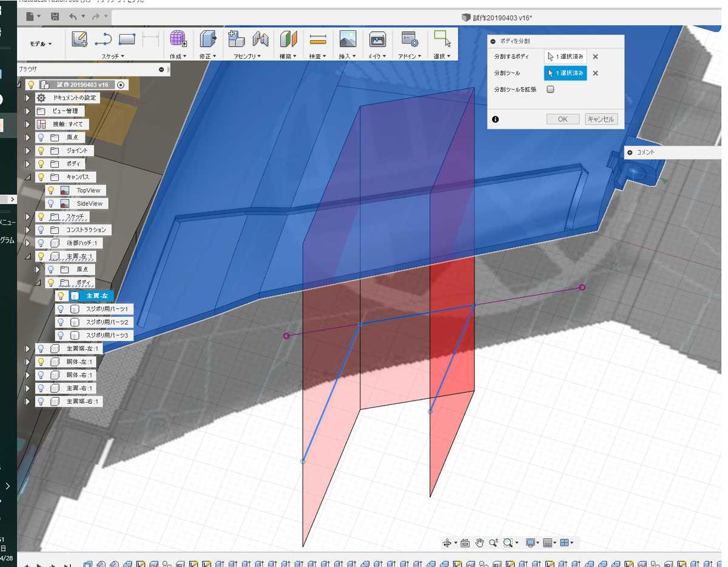Activate radio button beside 試作20190403 v16
The height and width of the screenshot is (567, 728).
120,85
